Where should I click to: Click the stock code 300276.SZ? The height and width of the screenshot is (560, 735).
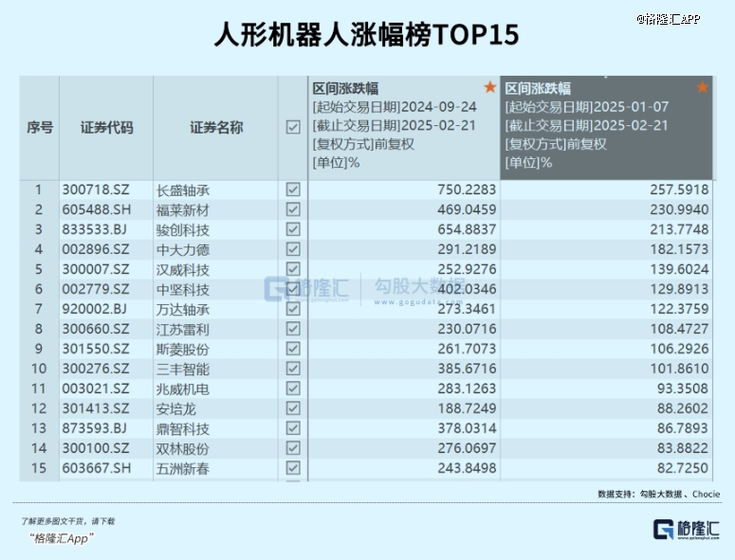pos(96,369)
